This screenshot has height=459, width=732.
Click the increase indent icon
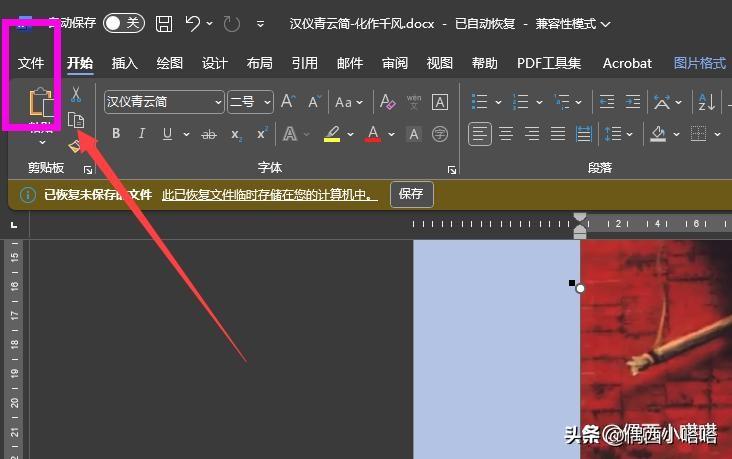pyautogui.click(x=633, y=101)
